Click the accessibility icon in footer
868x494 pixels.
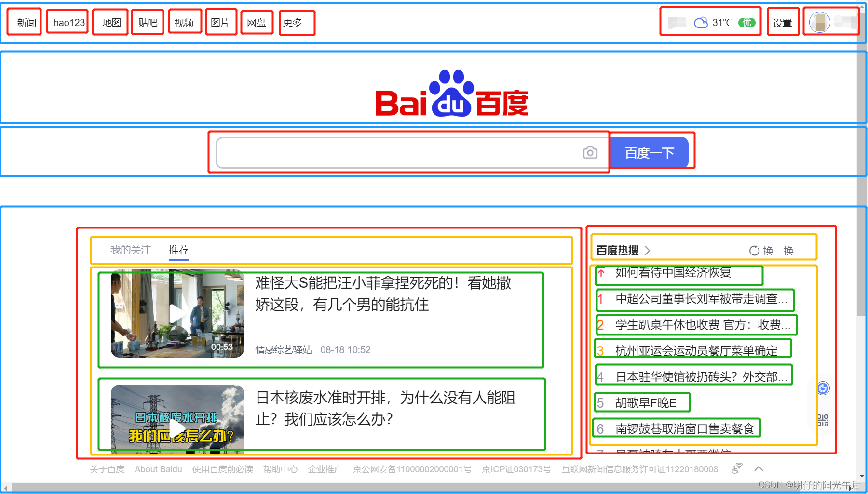(737, 468)
